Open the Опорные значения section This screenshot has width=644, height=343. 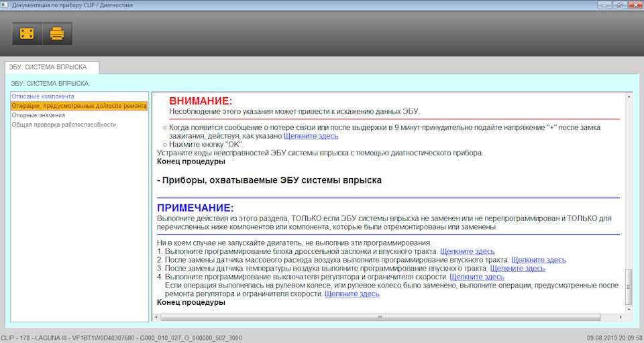click(x=38, y=115)
